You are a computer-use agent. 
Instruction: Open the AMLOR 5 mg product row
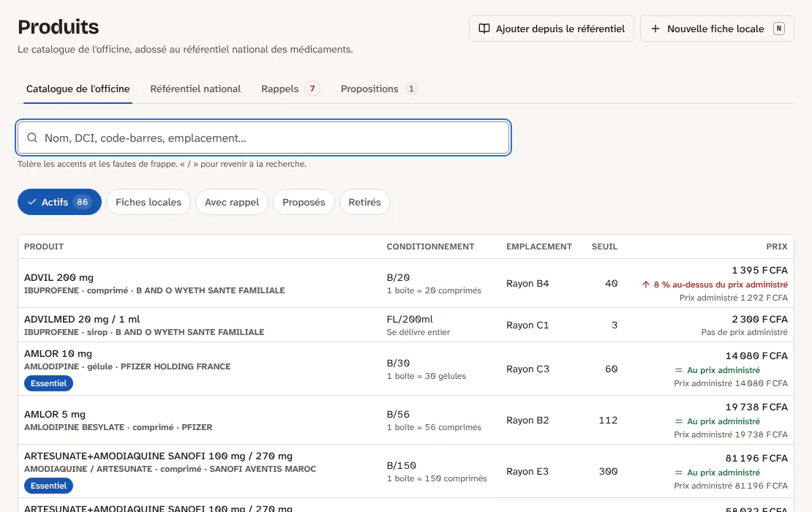[x=405, y=421]
